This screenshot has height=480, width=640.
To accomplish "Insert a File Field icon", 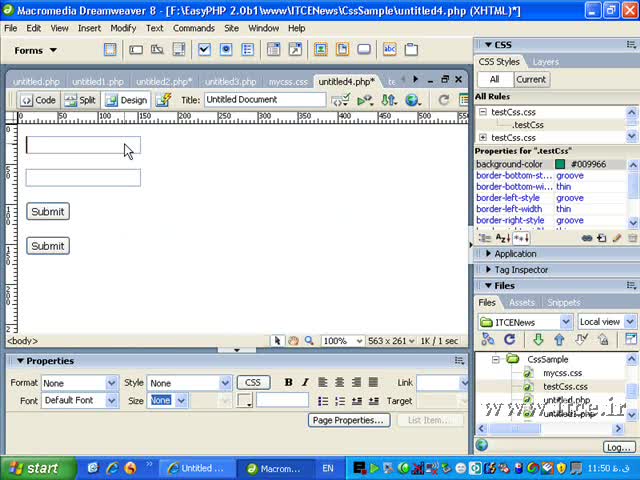I will point(342,50).
